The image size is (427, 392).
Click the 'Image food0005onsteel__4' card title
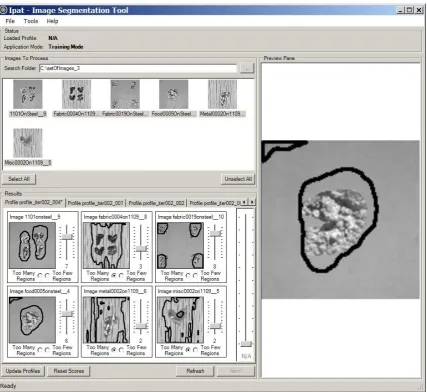pos(40,291)
